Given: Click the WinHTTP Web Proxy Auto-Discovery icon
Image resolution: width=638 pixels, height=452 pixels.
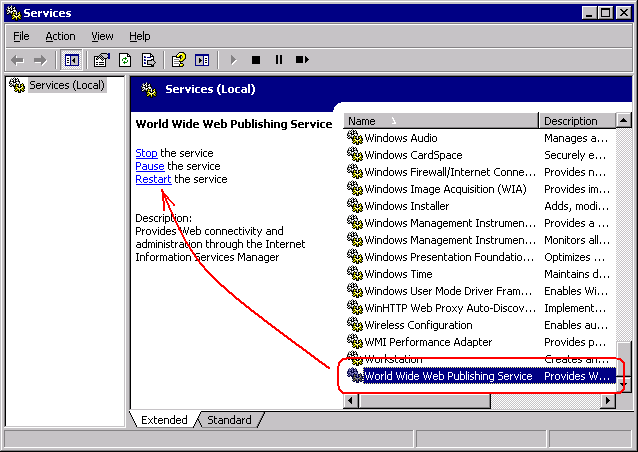Looking at the screenshot, I should 355,308.
